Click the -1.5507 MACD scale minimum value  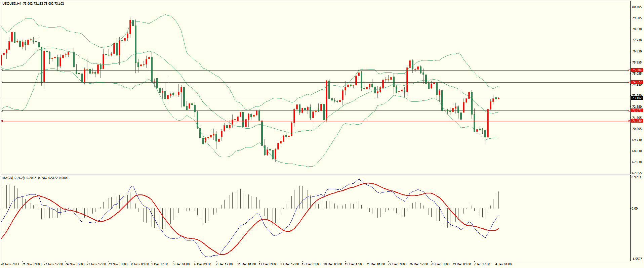pos(637,259)
